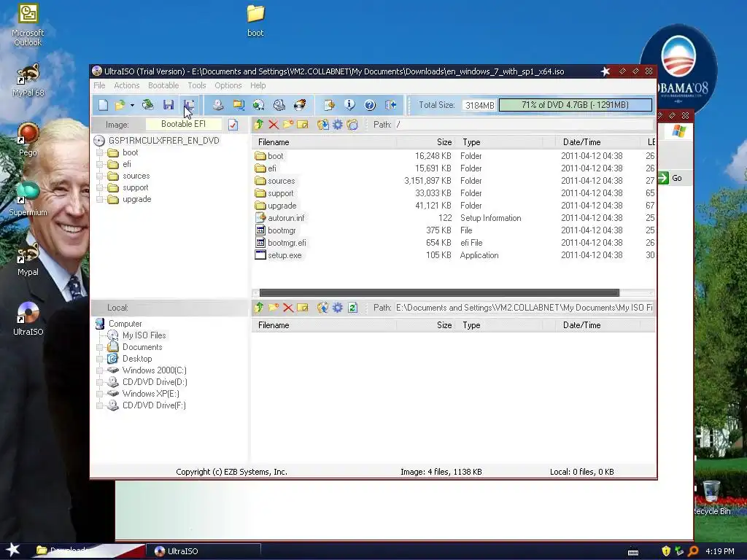Click the checkmark document icon beside Bootable EFI

click(233, 125)
